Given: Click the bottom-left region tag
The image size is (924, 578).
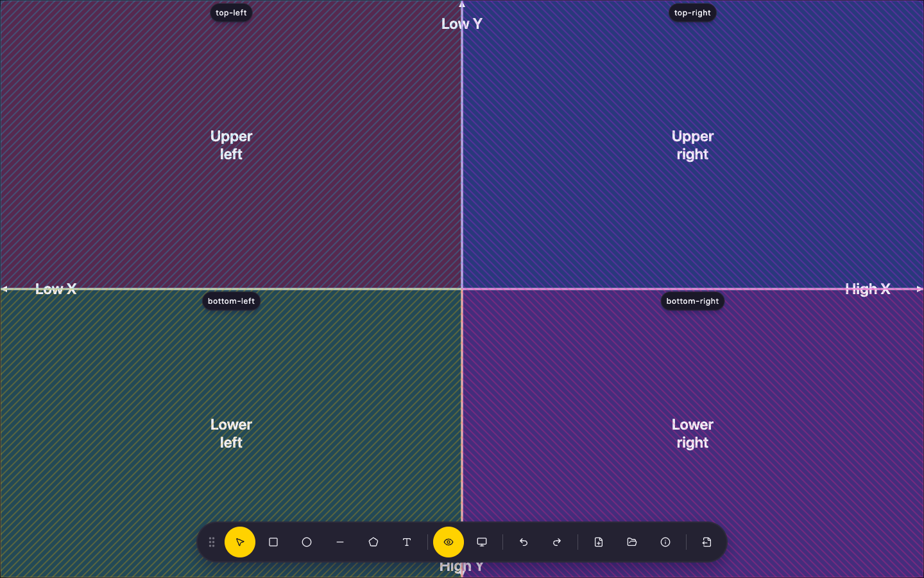Looking at the screenshot, I should 231,301.
